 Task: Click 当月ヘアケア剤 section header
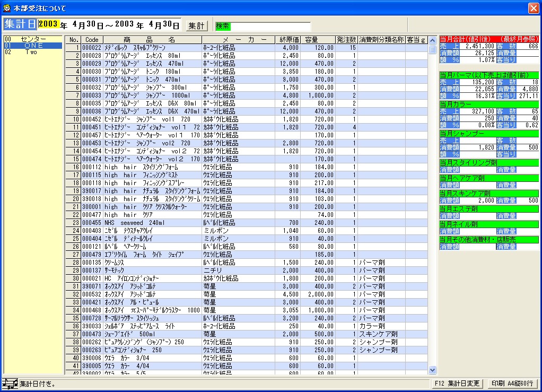489,178
